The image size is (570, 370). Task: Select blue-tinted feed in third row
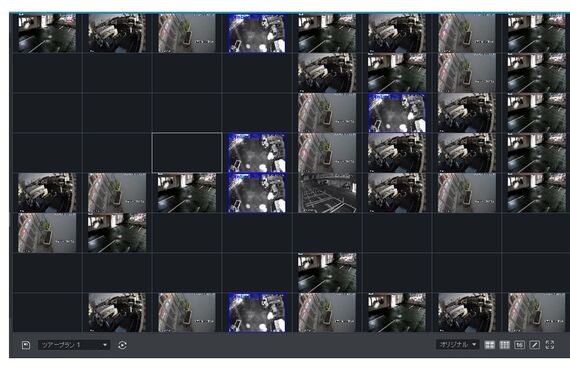[397, 113]
